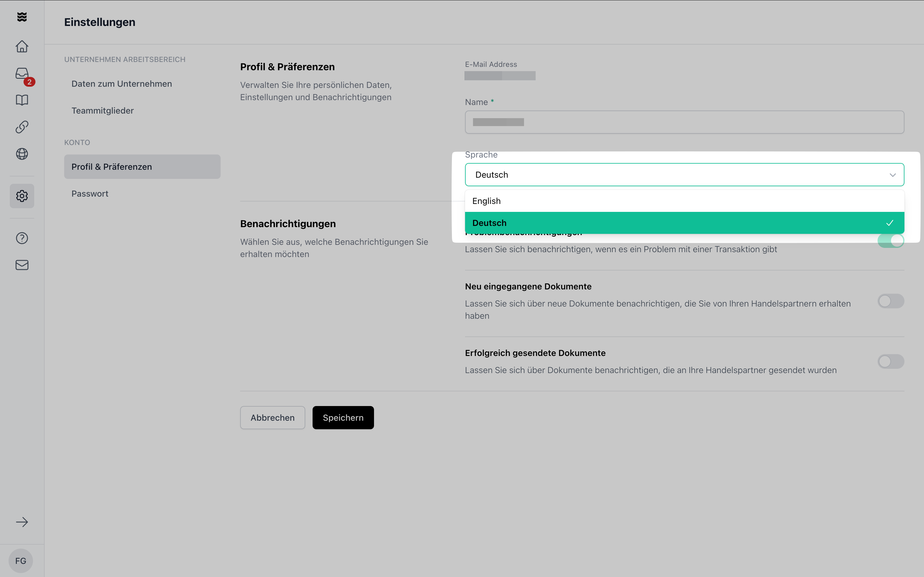Click the help question mark icon

click(x=22, y=238)
